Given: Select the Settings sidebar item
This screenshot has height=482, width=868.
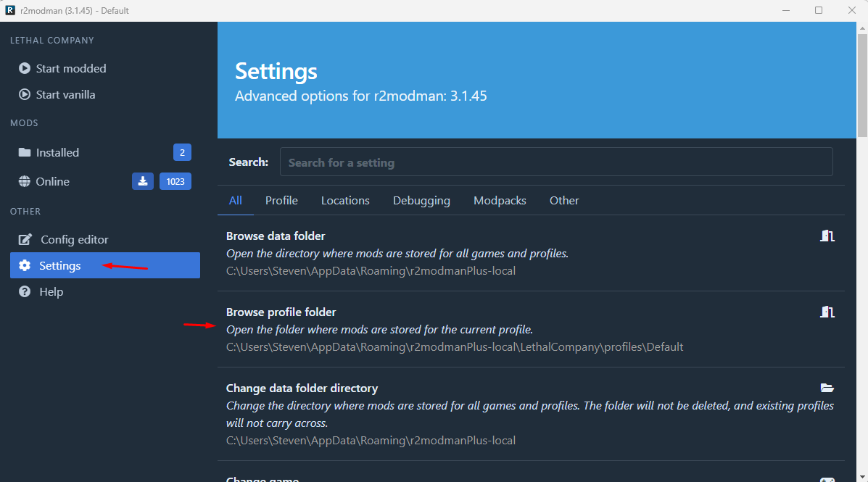Looking at the screenshot, I should (60, 265).
